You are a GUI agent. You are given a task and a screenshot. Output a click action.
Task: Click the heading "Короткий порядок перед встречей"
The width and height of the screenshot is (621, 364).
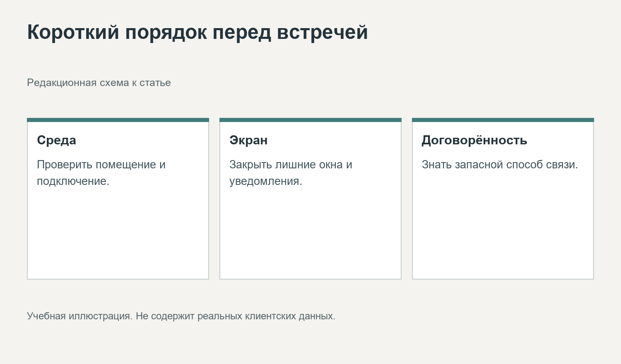point(197,32)
